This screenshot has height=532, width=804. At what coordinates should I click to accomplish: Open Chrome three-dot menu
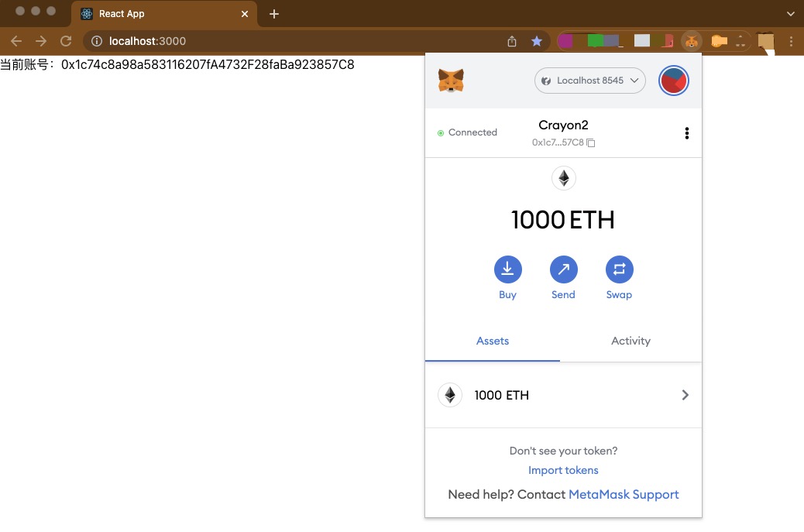(791, 41)
